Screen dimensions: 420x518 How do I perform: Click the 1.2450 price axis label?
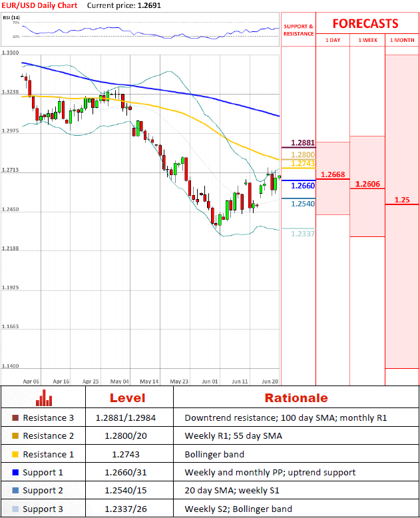[x=10, y=209]
